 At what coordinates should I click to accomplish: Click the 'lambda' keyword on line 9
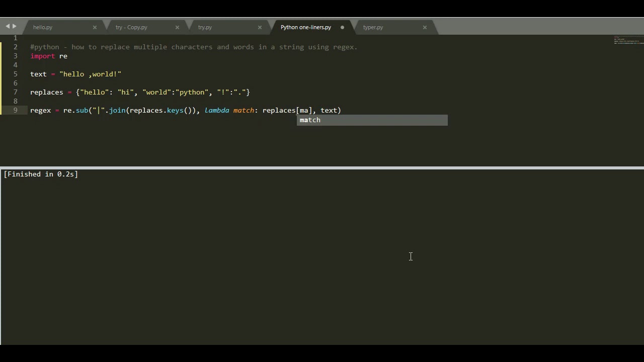217,110
